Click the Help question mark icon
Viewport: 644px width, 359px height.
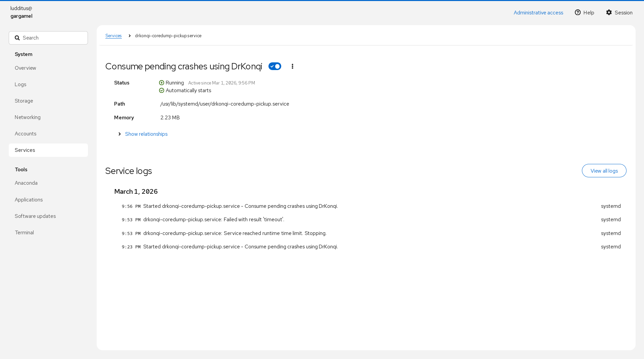coord(578,12)
